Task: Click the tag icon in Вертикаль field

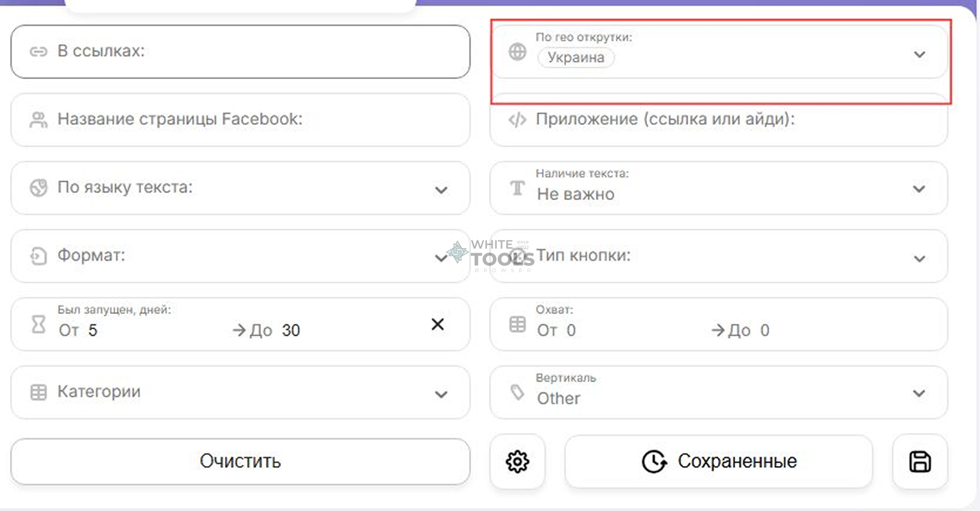Action: (517, 392)
